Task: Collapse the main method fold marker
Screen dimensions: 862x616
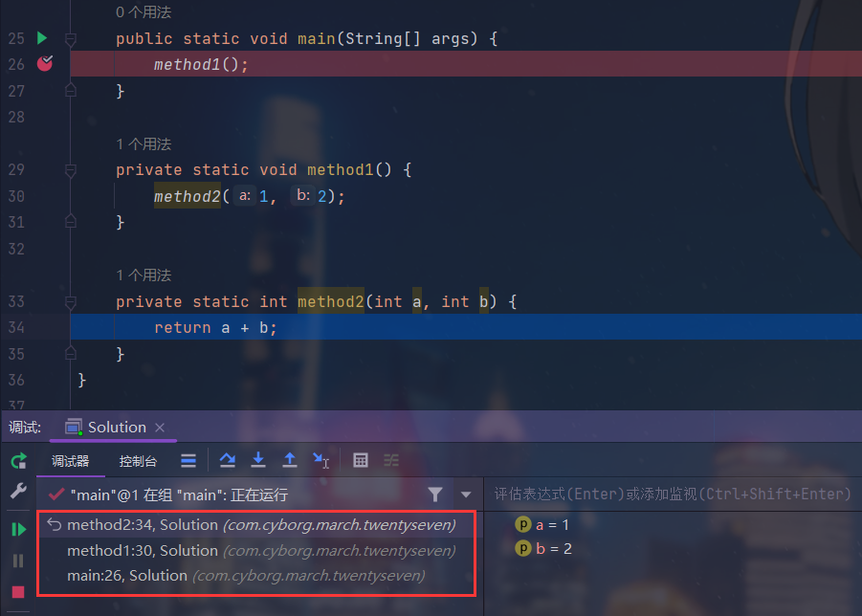Action: 70,39
